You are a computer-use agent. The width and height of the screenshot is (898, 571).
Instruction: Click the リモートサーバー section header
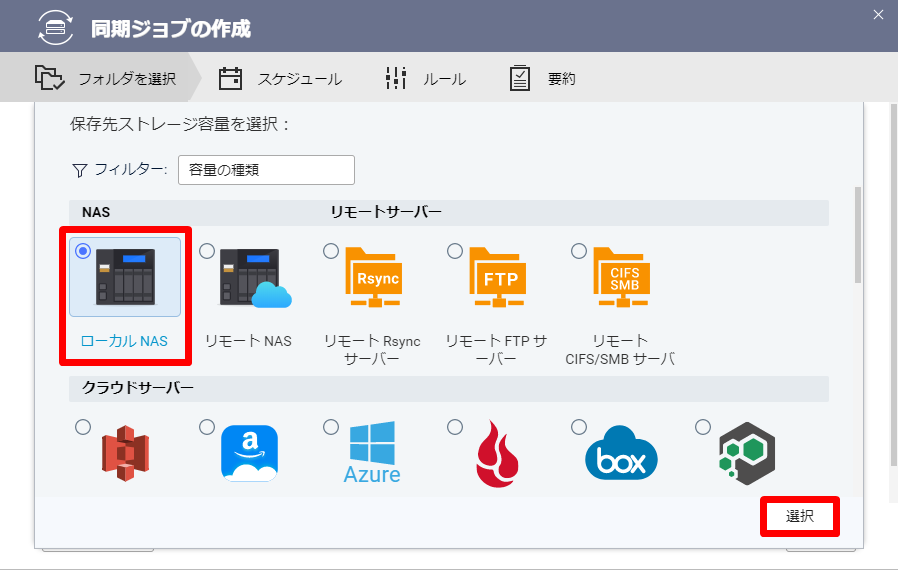coord(386,212)
